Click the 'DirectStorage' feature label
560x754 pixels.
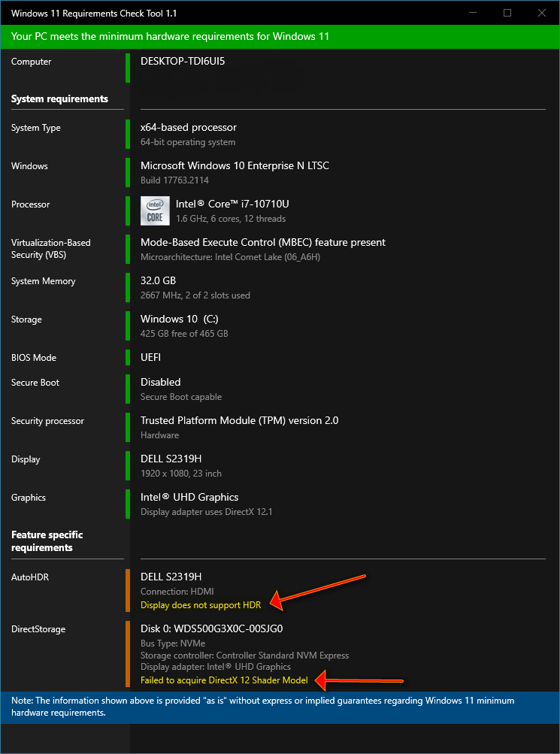click(x=38, y=629)
